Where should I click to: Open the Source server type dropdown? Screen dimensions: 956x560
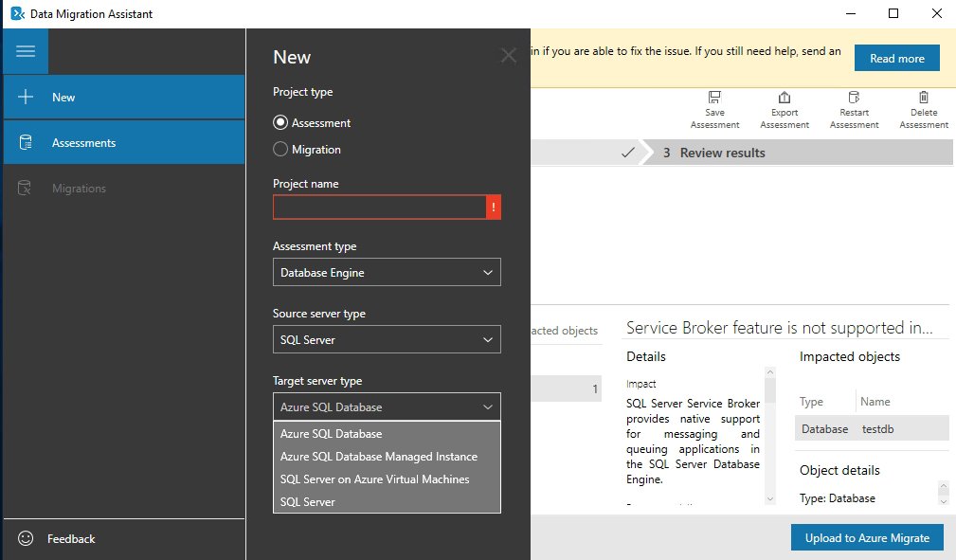click(387, 340)
